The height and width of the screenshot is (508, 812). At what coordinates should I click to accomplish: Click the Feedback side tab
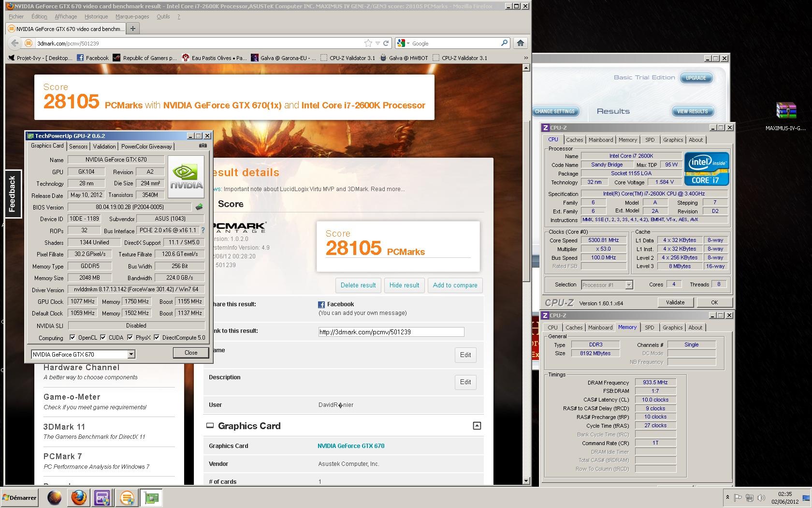click(13, 194)
